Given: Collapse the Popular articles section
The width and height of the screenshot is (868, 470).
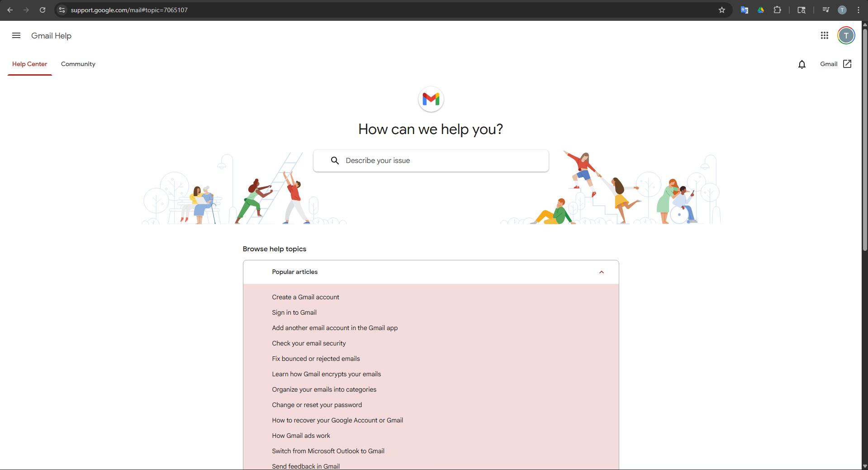Looking at the screenshot, I should (x=602, y=272).
